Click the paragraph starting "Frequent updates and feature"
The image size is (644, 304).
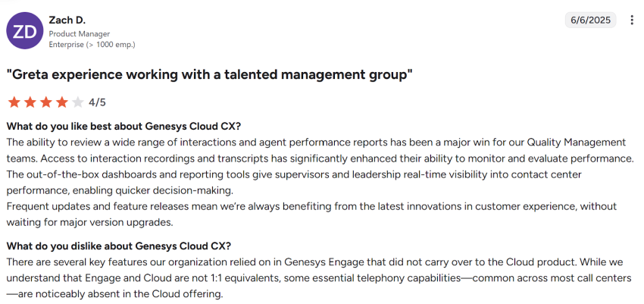click(x=311, y=206)
